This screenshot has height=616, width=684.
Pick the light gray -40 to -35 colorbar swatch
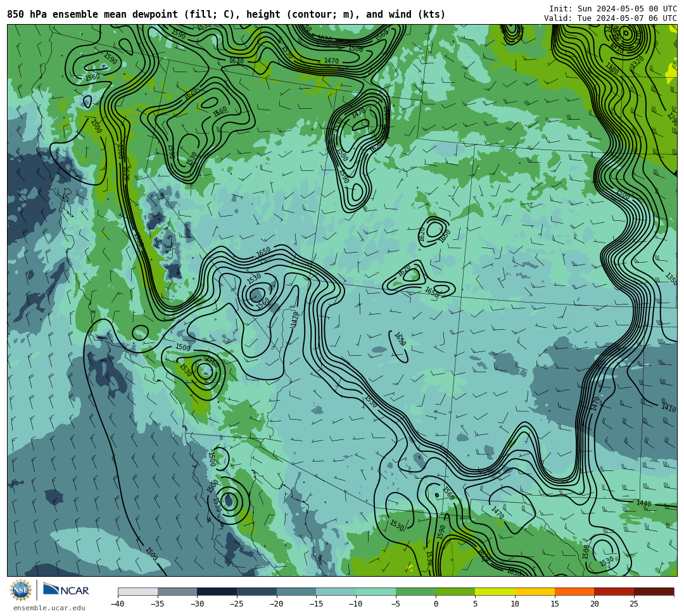pos(138,591)
